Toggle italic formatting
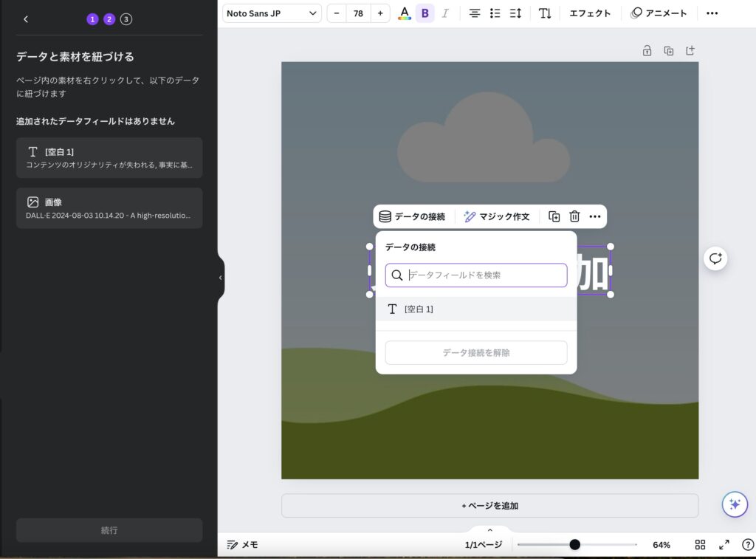The height and width of the screenshot is (559, 756). click(x=445, y=13)
